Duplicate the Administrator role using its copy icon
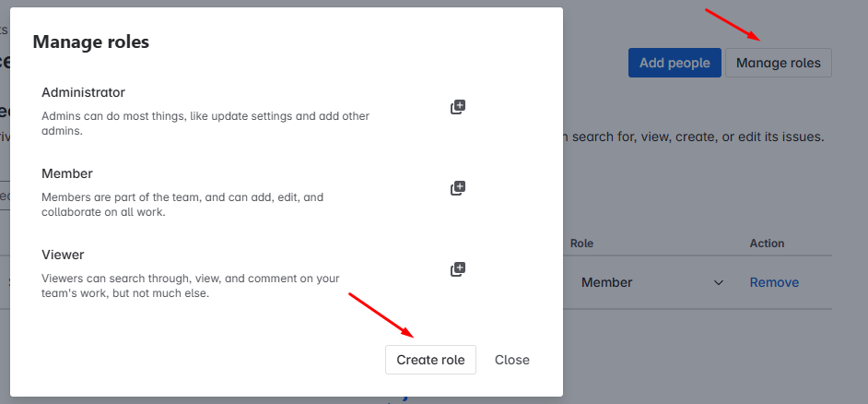The height and width of the screenshot is (404, 868). pyautogui.click(x=458, y=107)
